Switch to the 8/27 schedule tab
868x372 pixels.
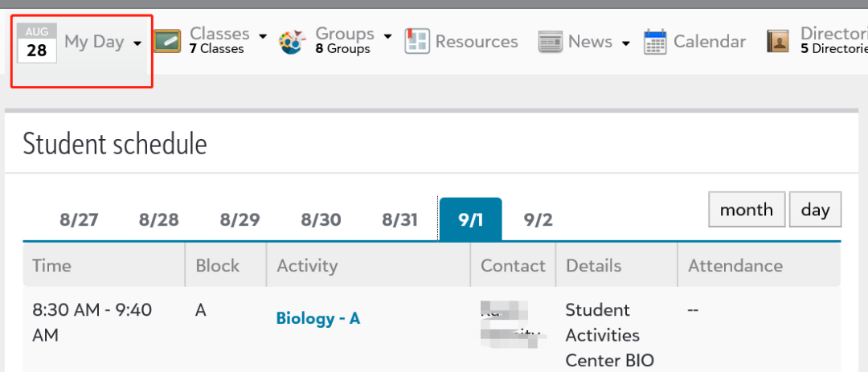[x=79, y=220]
